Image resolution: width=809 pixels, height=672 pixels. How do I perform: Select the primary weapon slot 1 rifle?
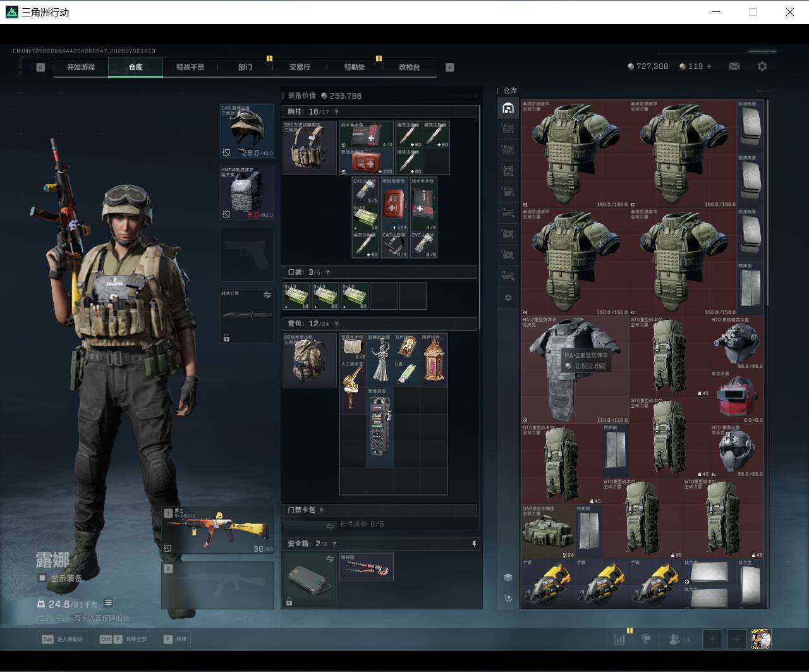pos(218,531)
